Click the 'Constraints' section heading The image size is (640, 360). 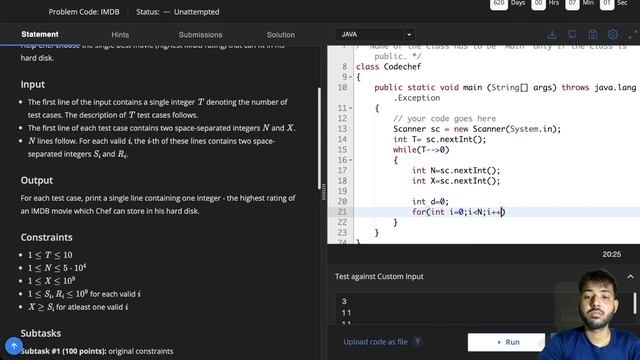coord(47,238)
